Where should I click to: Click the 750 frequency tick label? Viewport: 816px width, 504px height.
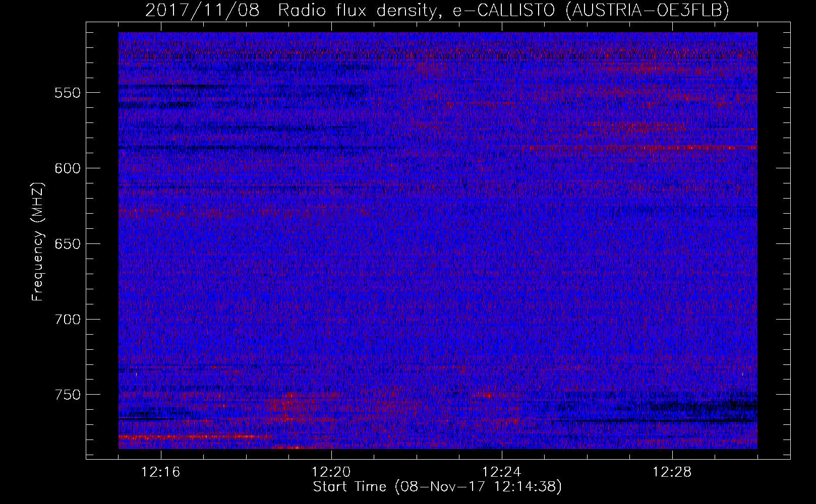68,395
